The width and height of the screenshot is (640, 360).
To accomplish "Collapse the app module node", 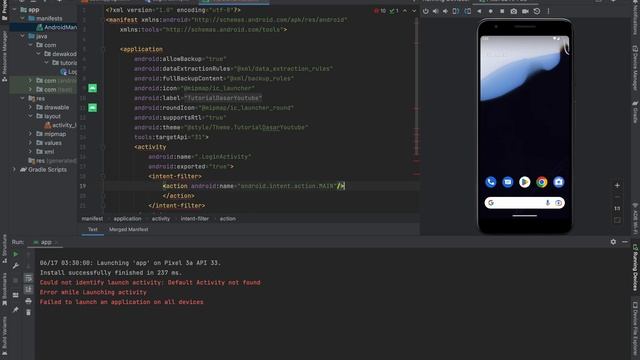I will (x=15, y=9).
